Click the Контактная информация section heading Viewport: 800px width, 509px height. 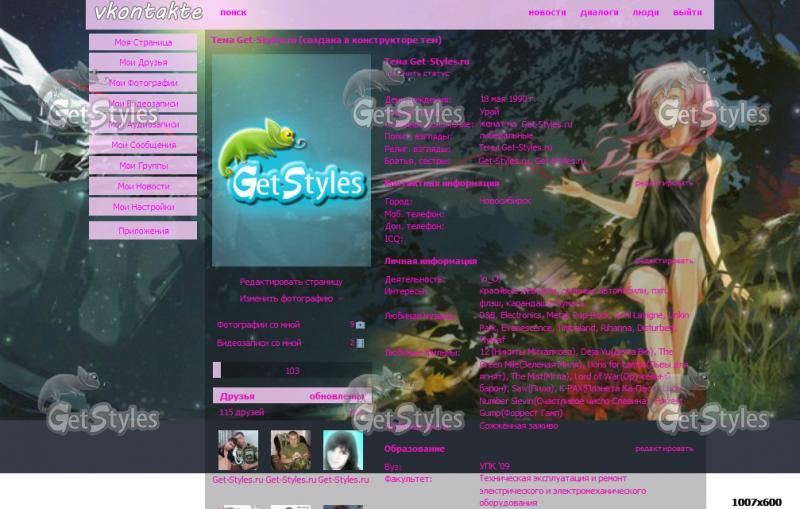click(441, 183)
